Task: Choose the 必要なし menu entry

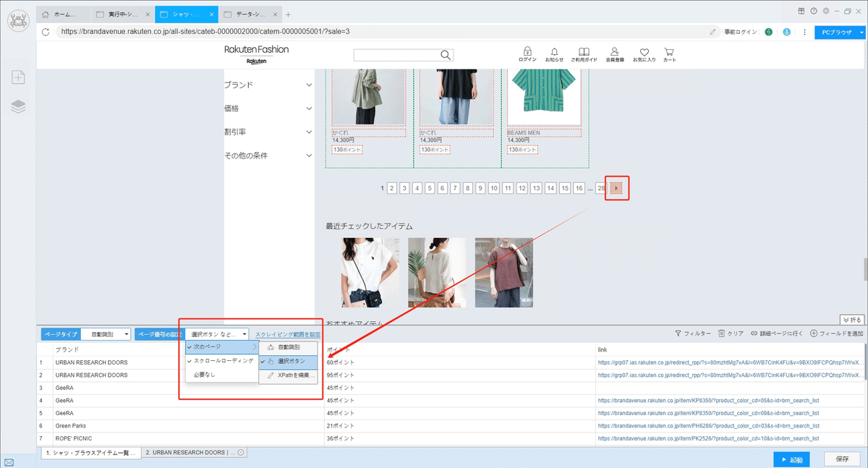Action: point(221,375)
